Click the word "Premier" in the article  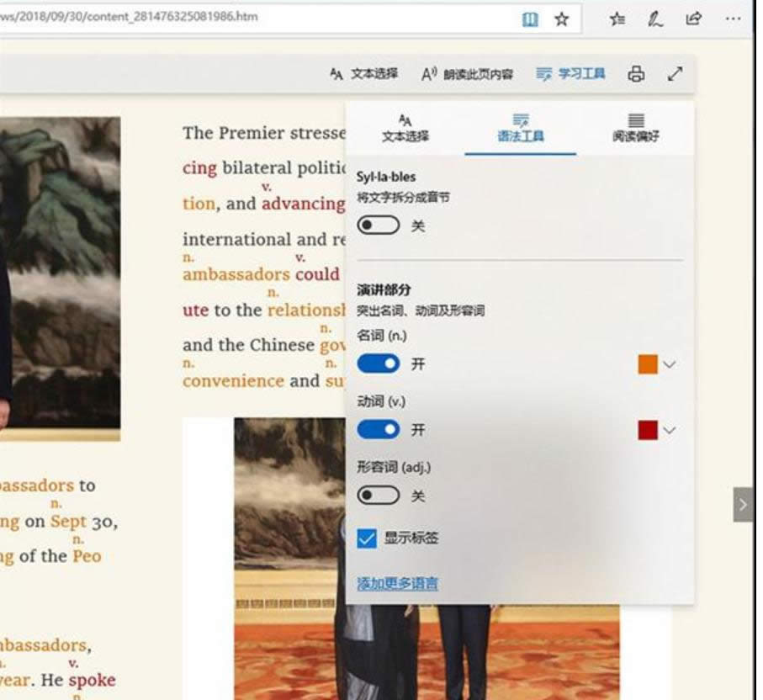pos(252,132)
